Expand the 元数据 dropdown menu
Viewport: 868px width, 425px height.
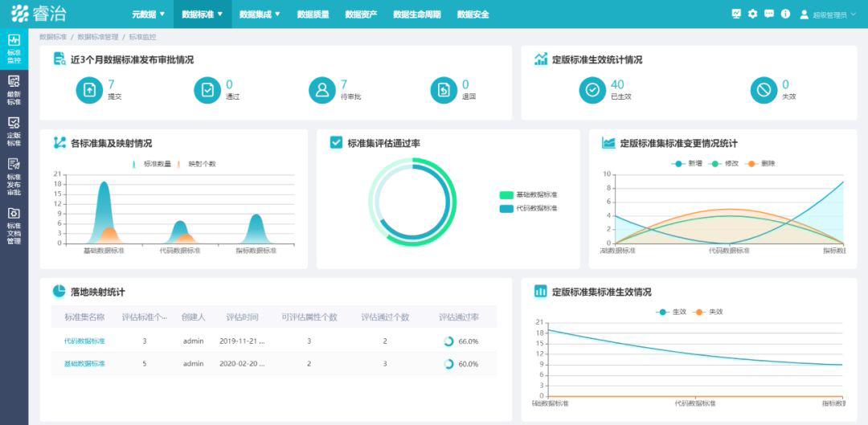click(149, 14)
